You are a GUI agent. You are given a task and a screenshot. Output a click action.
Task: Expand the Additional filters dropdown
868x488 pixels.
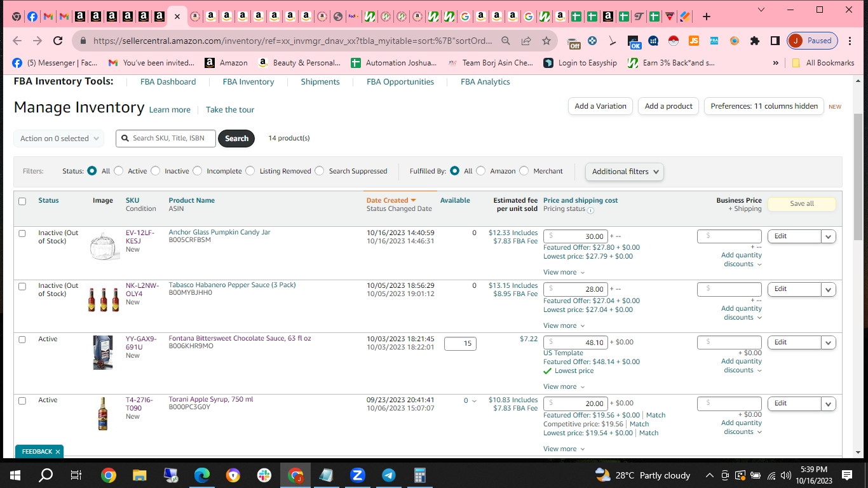coord(625,172)
